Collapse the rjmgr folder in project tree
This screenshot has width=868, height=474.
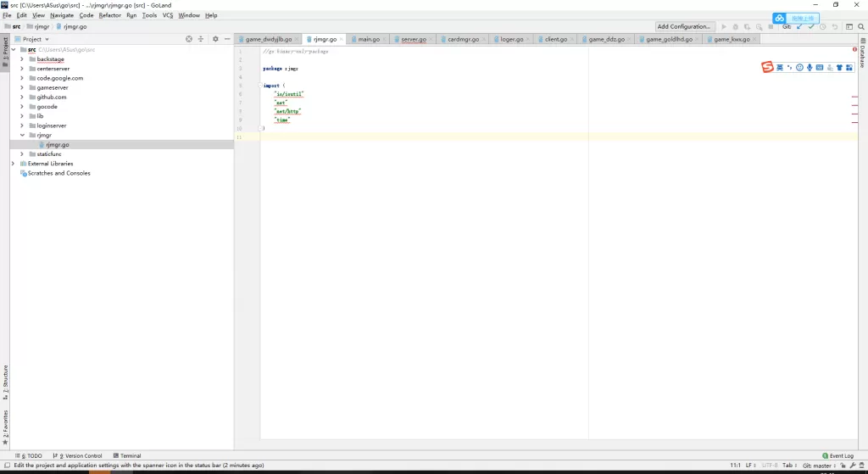click(x=22, y=135)
